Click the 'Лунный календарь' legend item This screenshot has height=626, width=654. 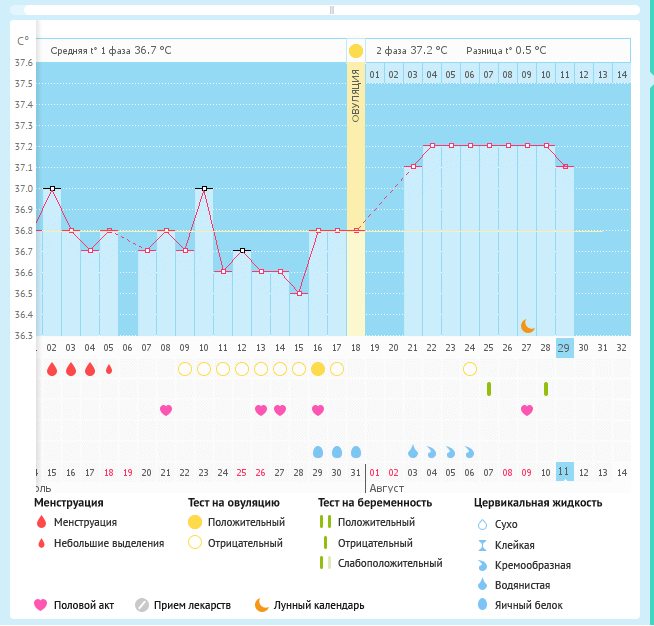tap(309, 605)
